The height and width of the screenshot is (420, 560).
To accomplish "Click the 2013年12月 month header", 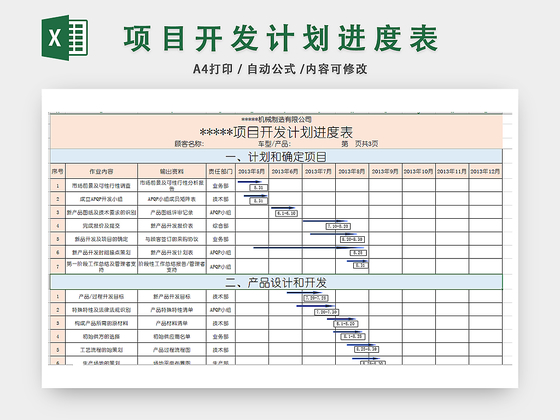I will pyautogui.click(x=485, y=171).
